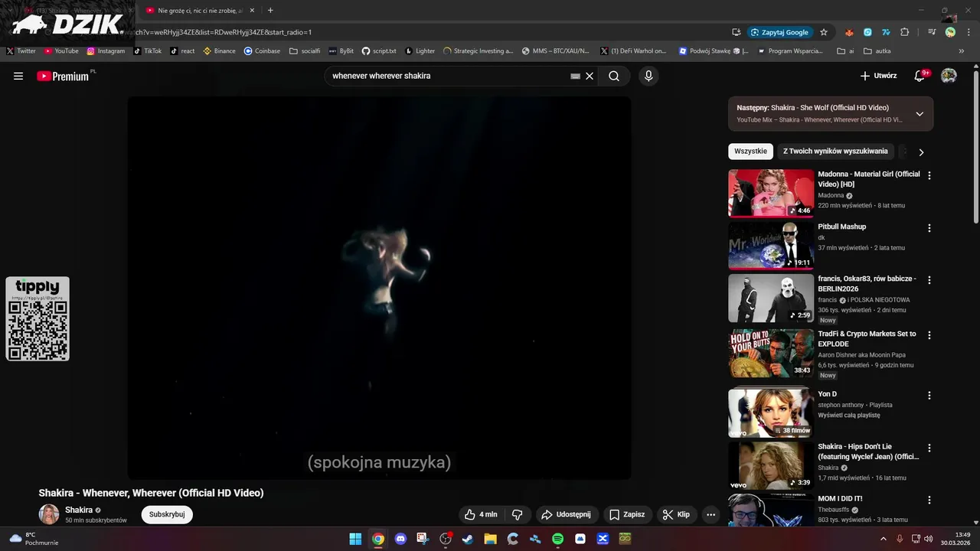Open Windows Start menu
Viewport: 980px width, 551px height.
(x=355, y=539)
